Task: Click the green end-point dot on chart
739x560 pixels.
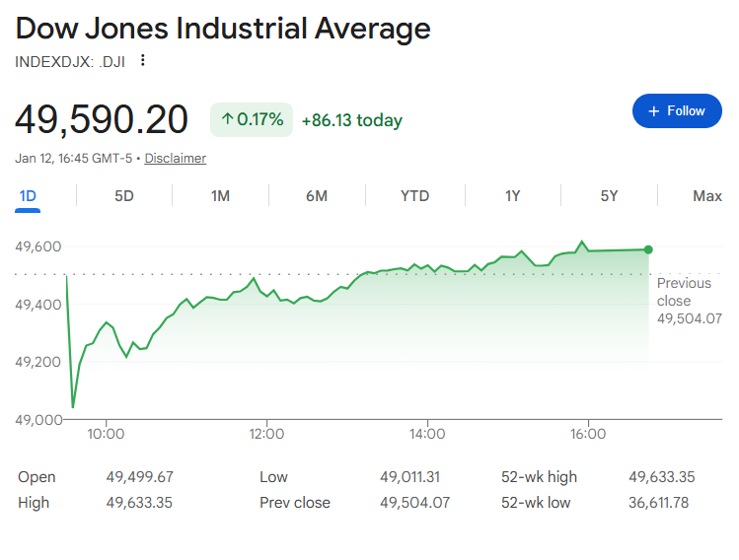Action: point(648,249)
